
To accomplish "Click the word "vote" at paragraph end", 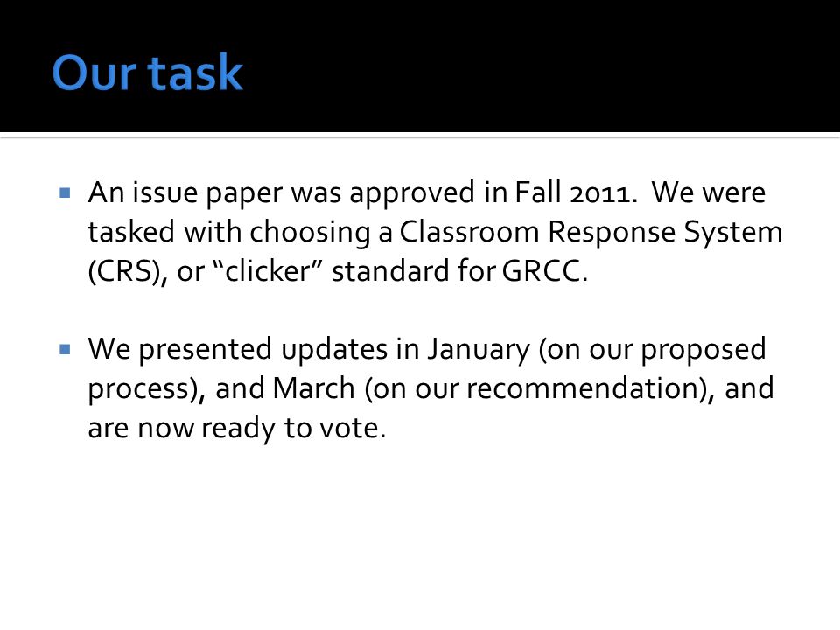I will click(x=349, y=429).
